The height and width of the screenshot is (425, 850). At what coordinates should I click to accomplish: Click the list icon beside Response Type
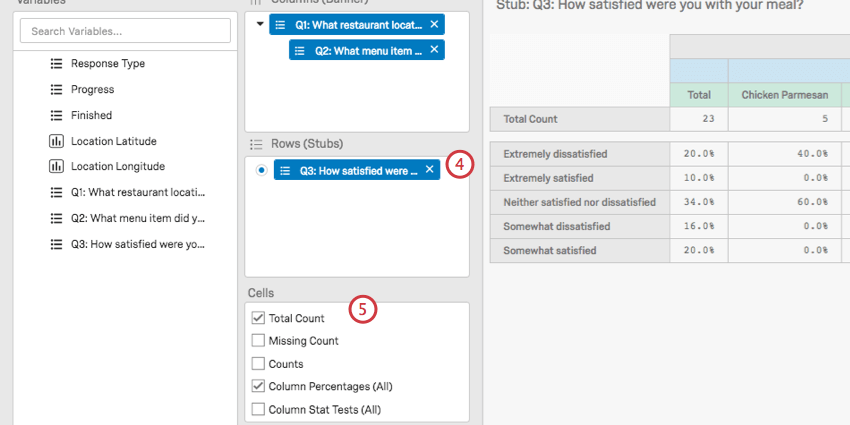click(x=56, y=63)
